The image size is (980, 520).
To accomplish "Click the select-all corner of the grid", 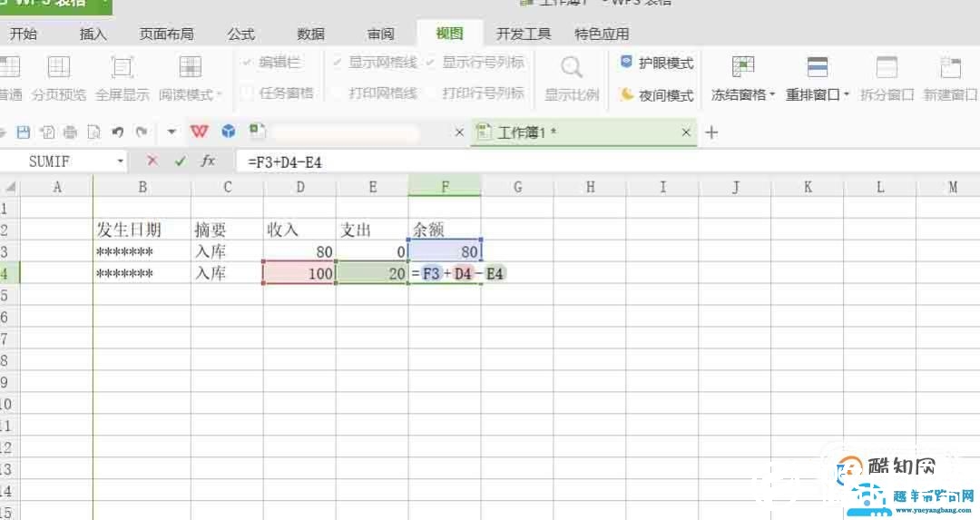I will (x=10, y=187).
